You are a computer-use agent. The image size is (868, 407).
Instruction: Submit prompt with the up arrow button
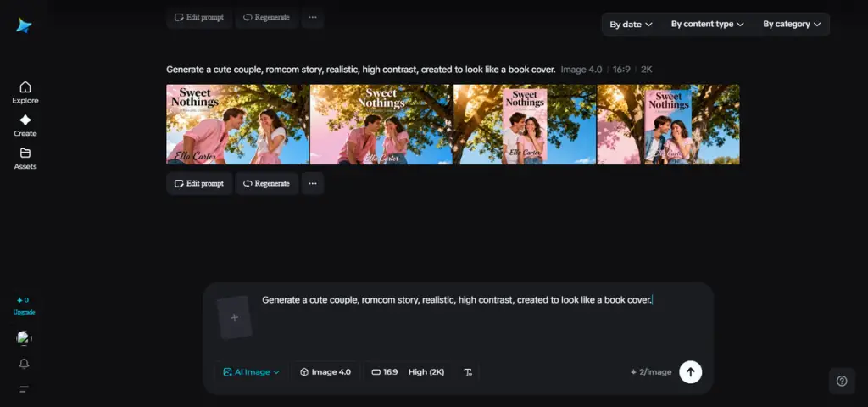coord(690,372)
